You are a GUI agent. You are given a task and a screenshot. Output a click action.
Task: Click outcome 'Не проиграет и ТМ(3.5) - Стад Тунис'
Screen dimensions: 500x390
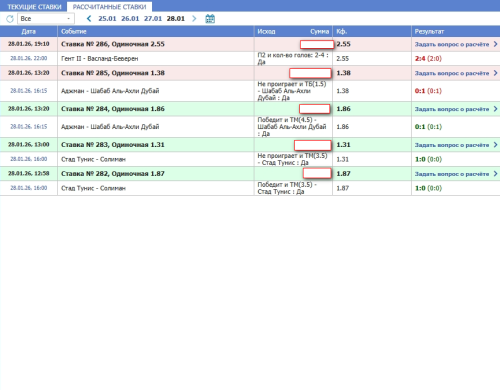(x=292, y=159)
